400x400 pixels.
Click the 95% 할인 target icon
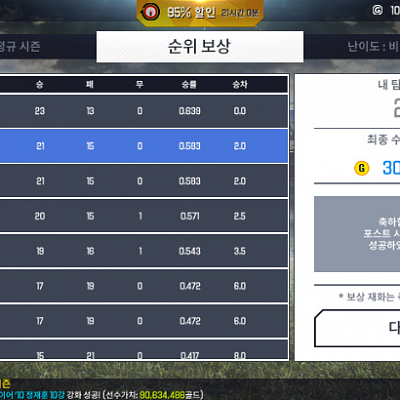coord(150,12)
